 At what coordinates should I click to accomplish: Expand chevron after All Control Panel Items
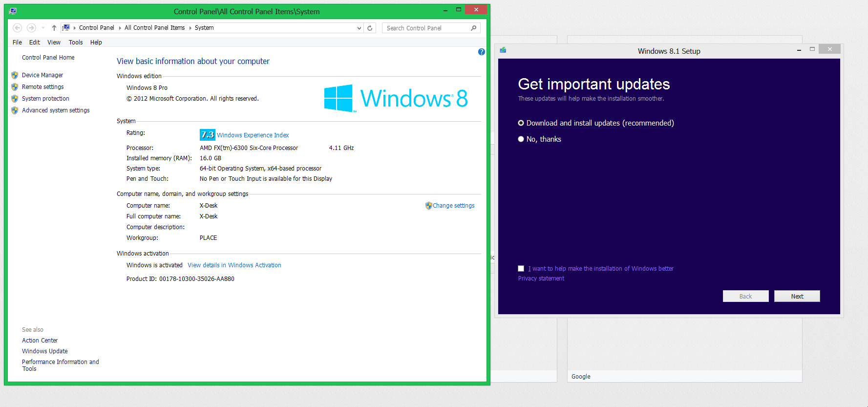(x=190, y=28)
